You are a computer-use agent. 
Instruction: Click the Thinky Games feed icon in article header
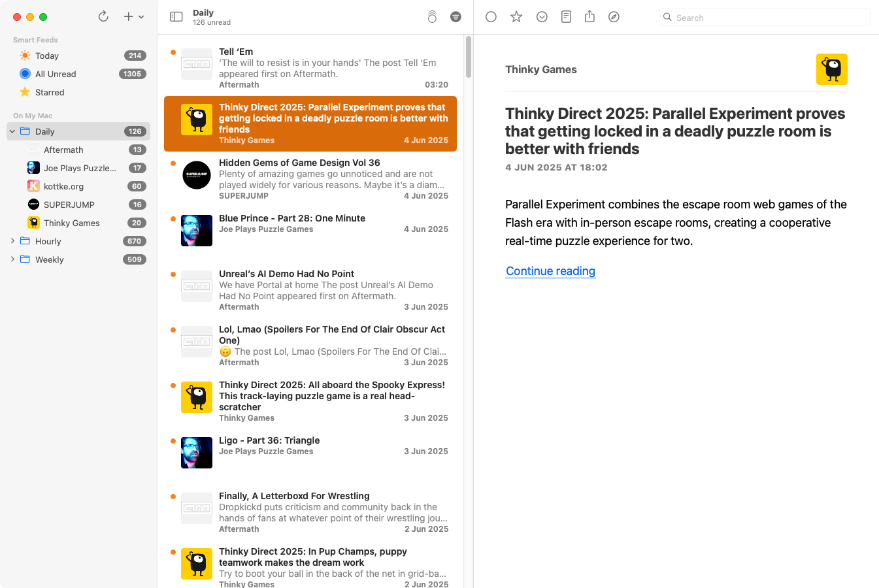point(832,69)
